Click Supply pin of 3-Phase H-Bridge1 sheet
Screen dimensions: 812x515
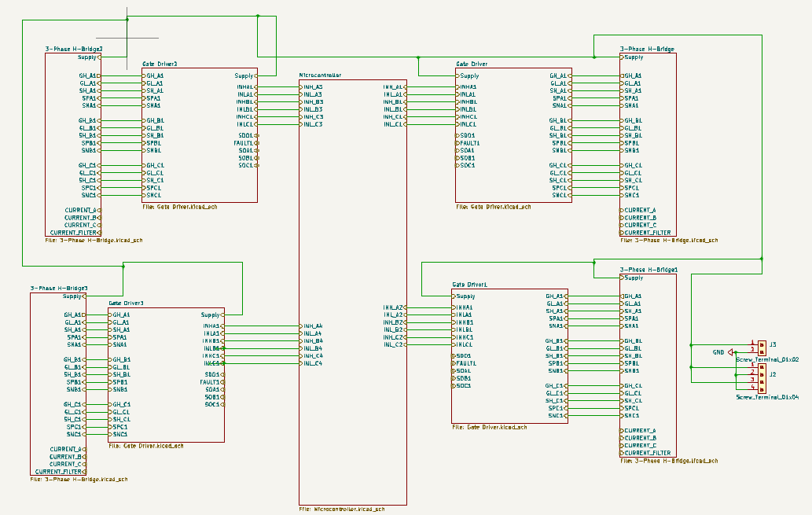click(x=632, y=278)
